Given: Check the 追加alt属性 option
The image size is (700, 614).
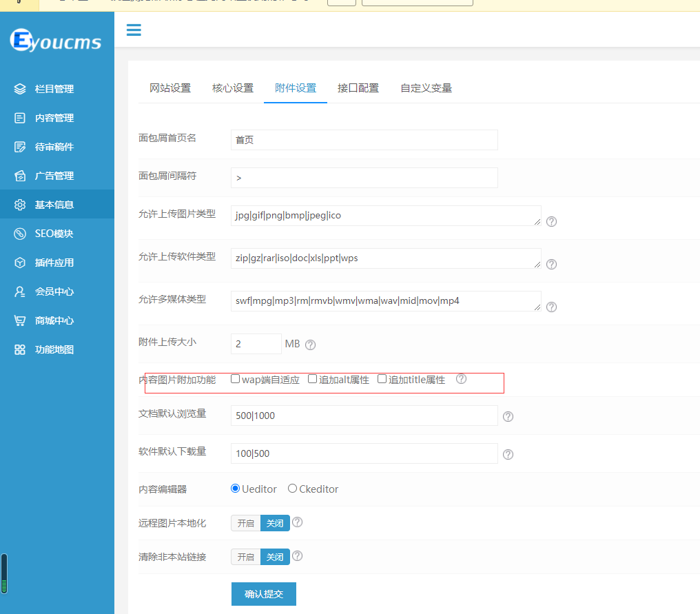Looking at the screenshot, I should click(313, 378).
